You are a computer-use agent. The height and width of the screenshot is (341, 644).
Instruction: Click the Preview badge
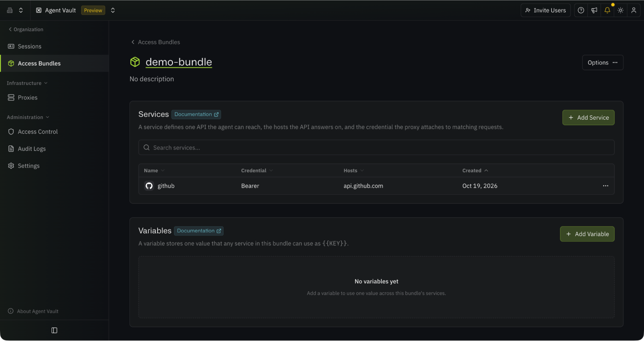click(x=93, y=10)
